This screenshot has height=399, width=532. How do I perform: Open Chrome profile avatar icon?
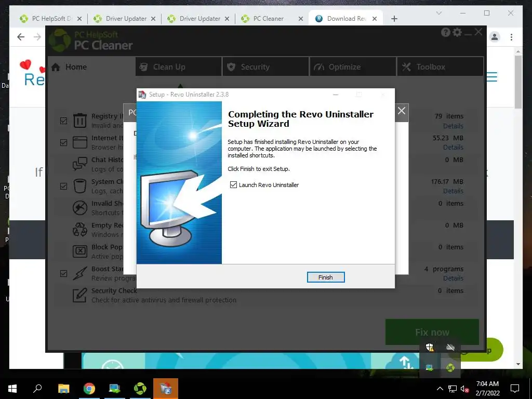click(495, 37)
